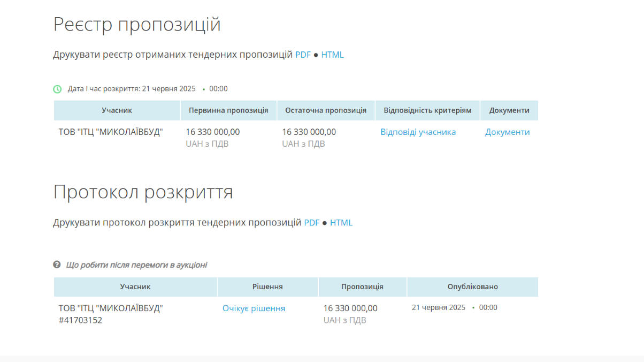This screenshot has height=362, width=644.
Task: Open PDF of the opening protocol
Action: pos(312,223)
